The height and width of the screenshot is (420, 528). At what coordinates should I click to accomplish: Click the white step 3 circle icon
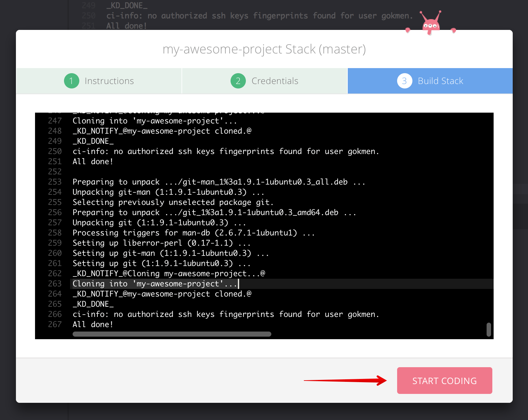[404, 81]
